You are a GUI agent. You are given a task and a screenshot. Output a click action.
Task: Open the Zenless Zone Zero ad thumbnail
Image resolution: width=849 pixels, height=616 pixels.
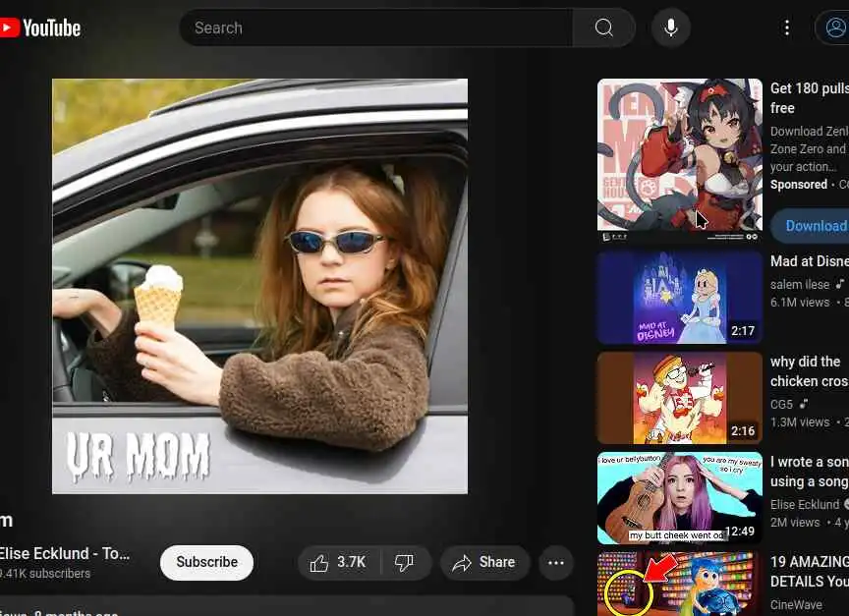tap(680, 160)
